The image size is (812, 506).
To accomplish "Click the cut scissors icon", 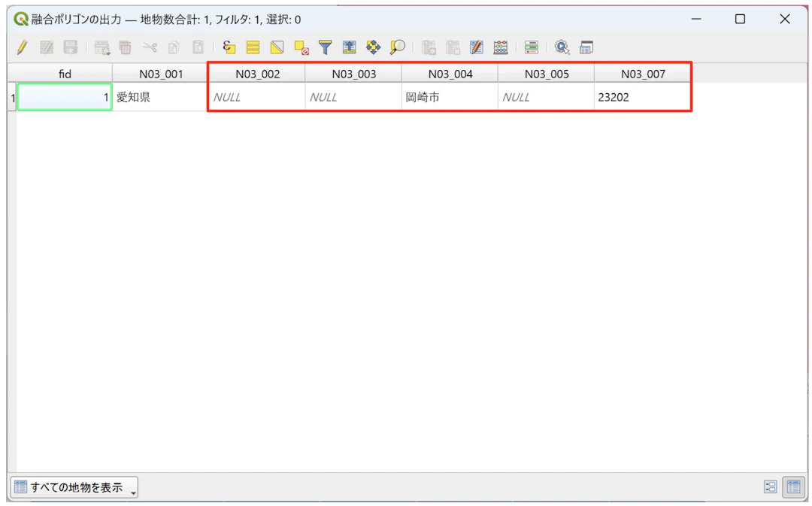I will coord(150,47).
